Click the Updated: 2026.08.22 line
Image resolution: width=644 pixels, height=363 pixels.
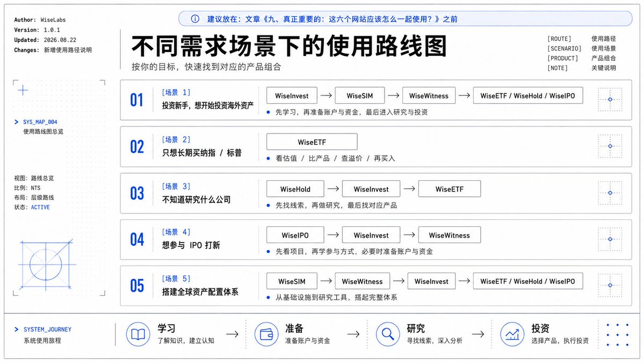[45, 40]
